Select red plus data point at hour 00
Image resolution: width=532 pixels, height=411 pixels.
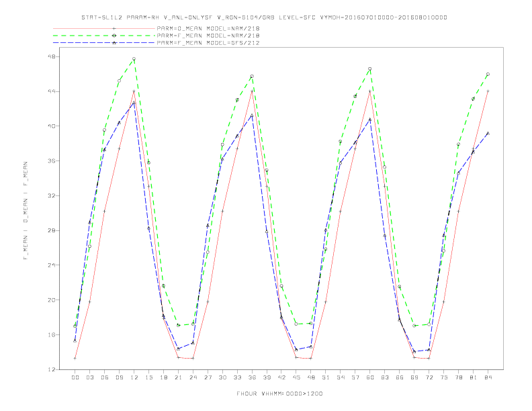[75, 358]
